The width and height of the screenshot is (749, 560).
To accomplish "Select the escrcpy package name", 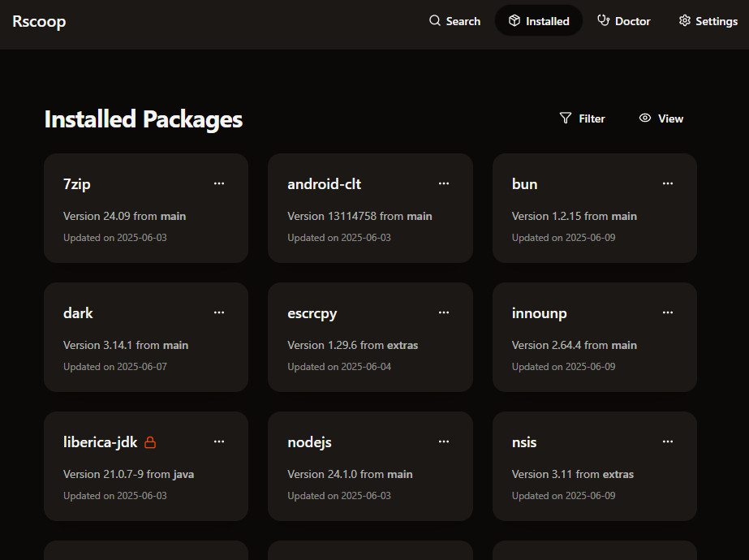I will [312, 314].
